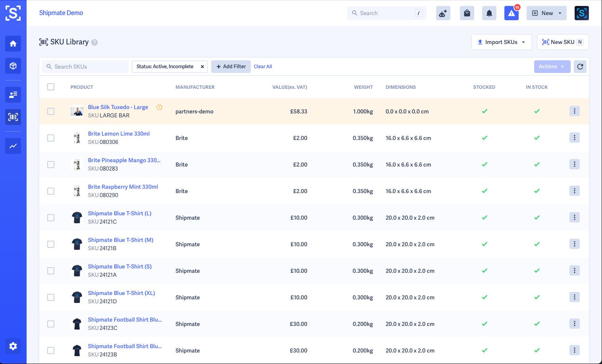Refresh the SKU list

[x=580, y=67]
